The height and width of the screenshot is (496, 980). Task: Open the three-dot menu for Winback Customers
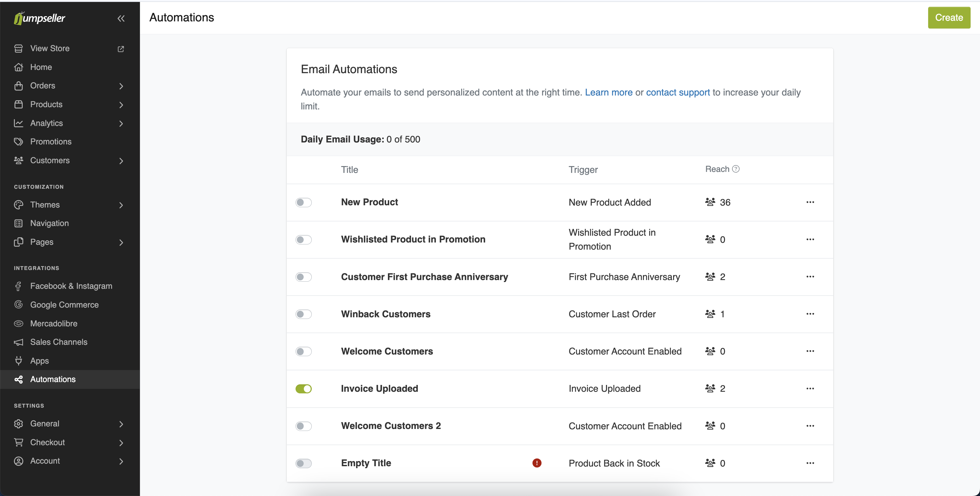click(x=810, y=314)
